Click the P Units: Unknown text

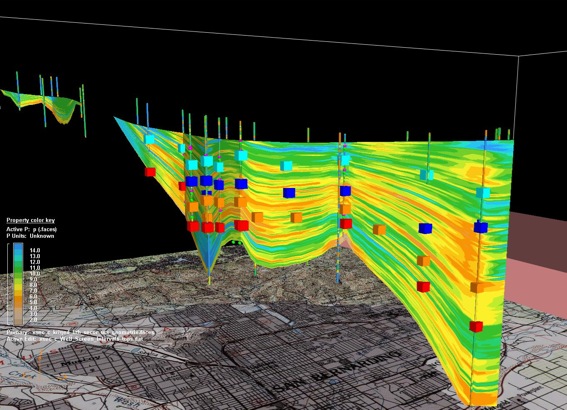(30, 236)
